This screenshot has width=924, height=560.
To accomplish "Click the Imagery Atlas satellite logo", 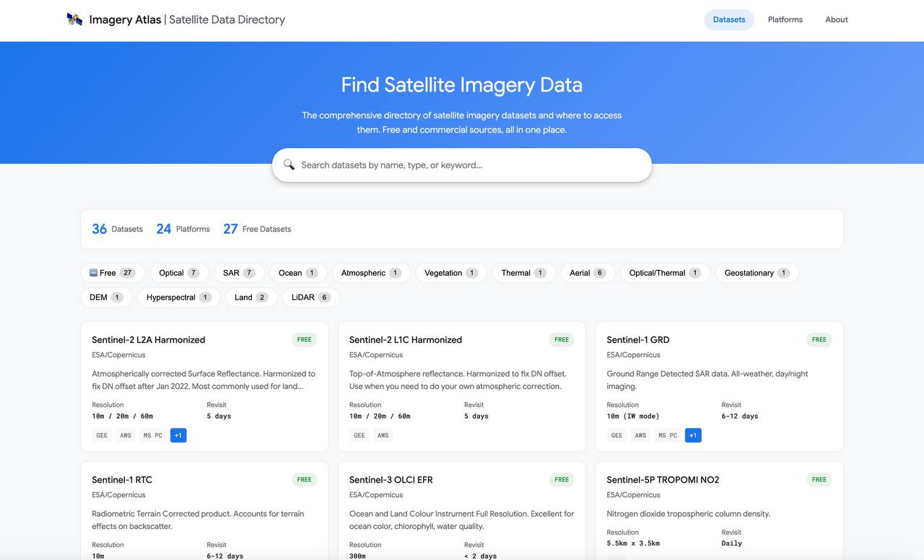I will [x=74, y=19].
